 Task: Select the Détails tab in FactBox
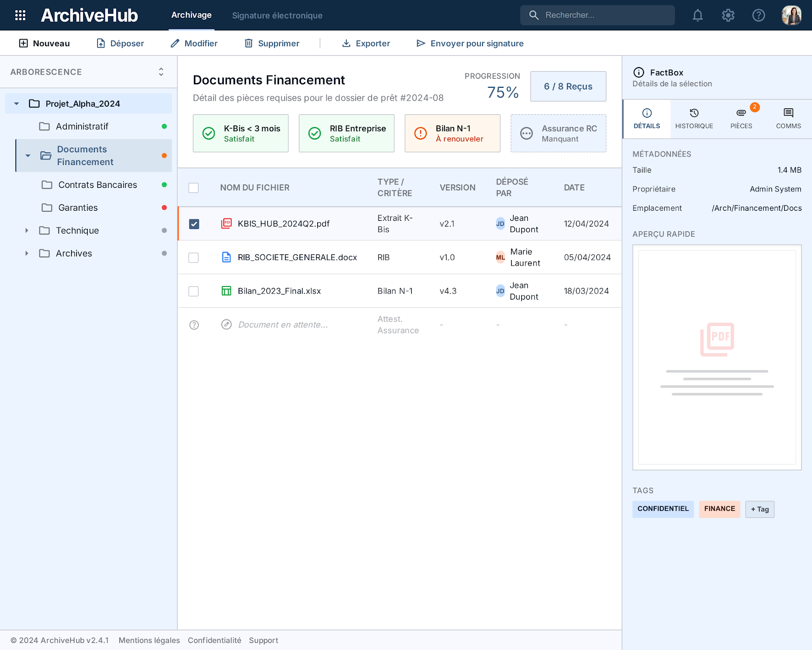(647, 119)
